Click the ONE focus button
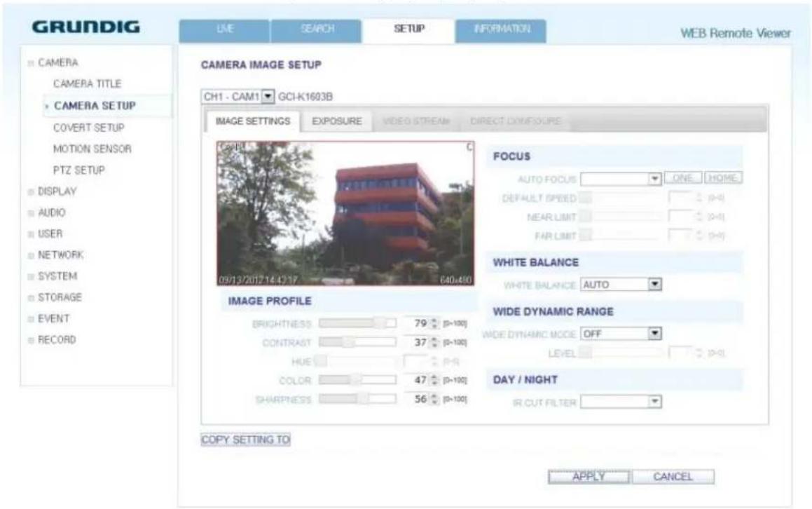812x509 pixels. coord(683,178)
